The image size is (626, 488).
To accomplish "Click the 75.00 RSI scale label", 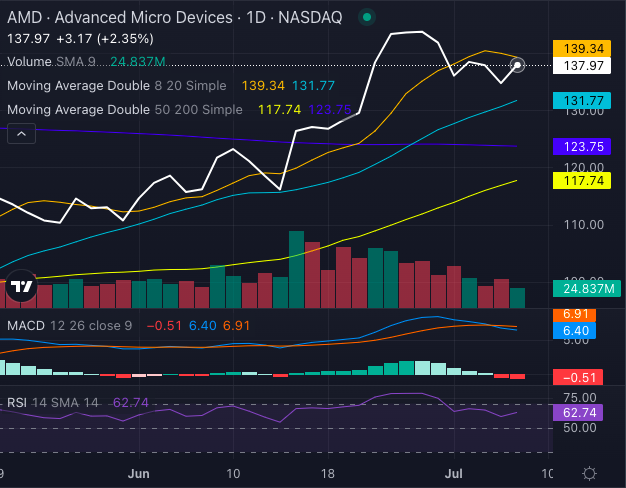I will click(x=580, y=397).
